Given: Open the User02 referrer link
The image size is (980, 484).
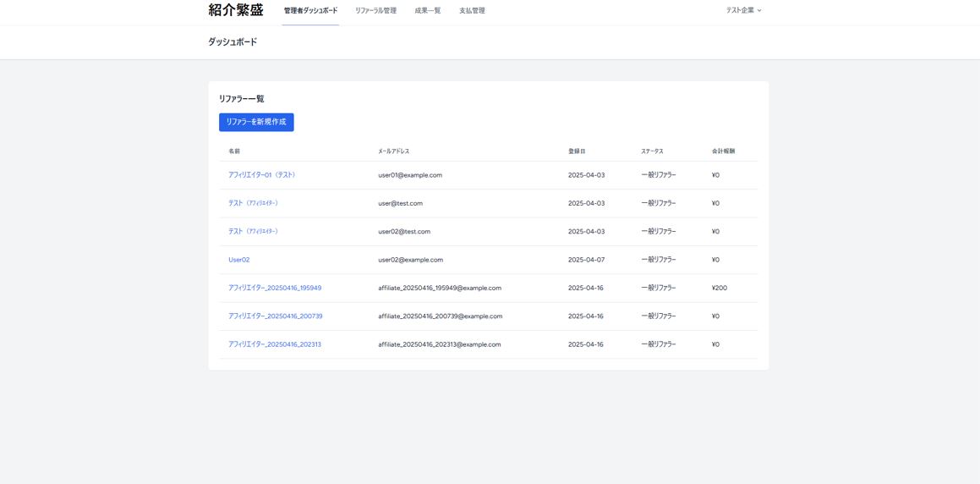Looking at the screenshot, I should (238, 260).
